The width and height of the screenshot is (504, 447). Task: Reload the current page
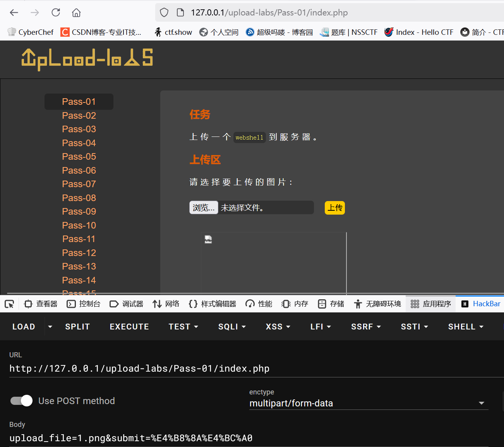pos(56,13)
